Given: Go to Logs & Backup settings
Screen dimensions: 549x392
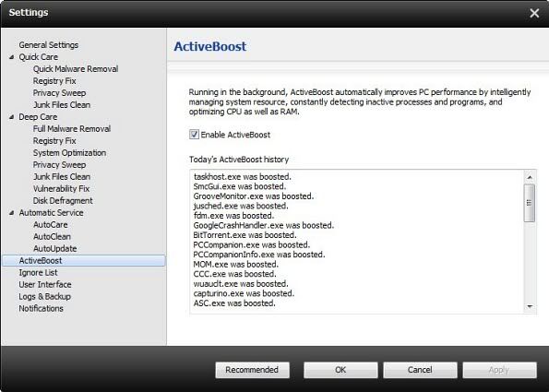Looking at the screenshot, I should (x=45, y=296).
